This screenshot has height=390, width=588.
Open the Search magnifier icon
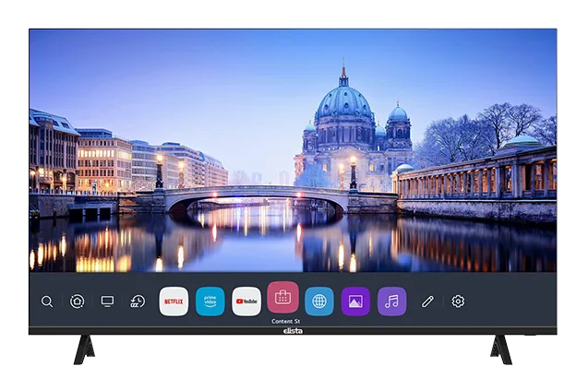tap(47, 301)
